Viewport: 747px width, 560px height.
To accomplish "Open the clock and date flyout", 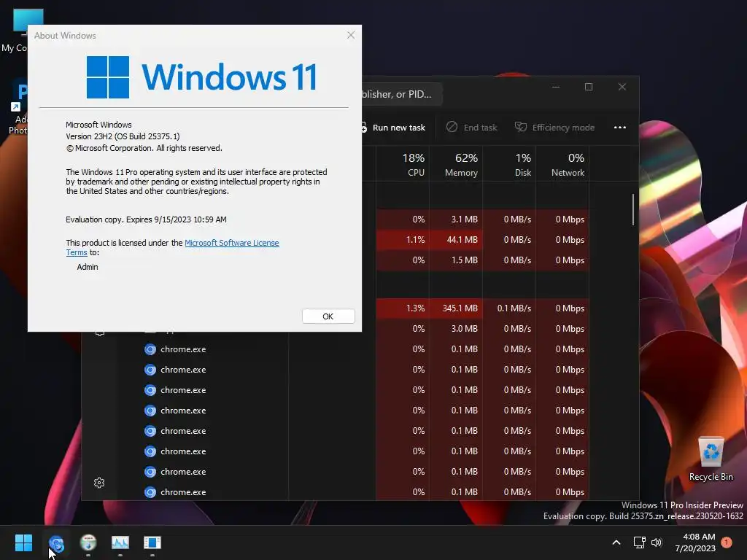I will point(695,542).
